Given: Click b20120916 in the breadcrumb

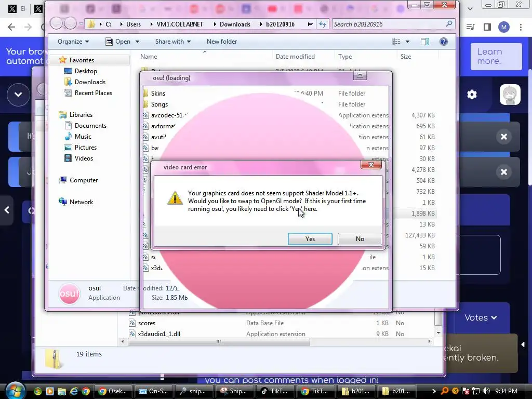Looking at the screenshot, I should (x=280, y=24).
